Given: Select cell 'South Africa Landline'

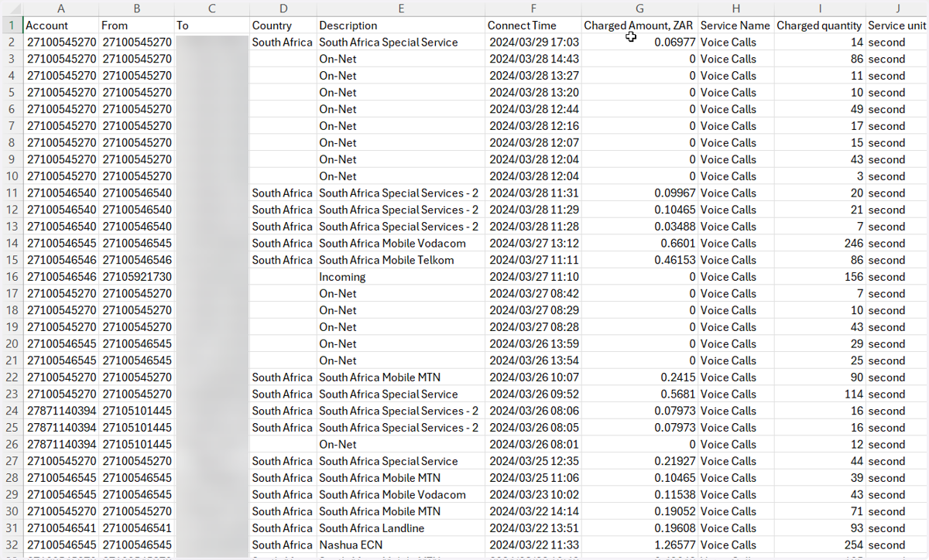Looking at the screenshot, I should point(400,528).
